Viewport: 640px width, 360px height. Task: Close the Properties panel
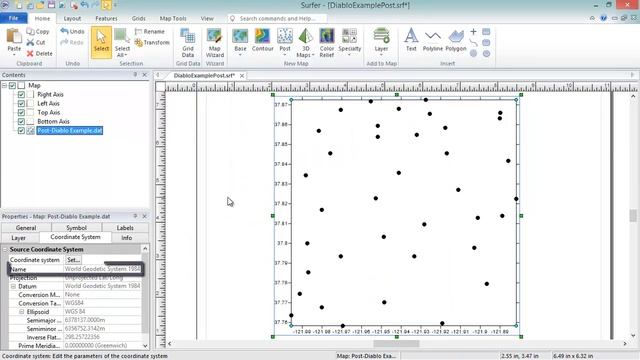[144, 216]
